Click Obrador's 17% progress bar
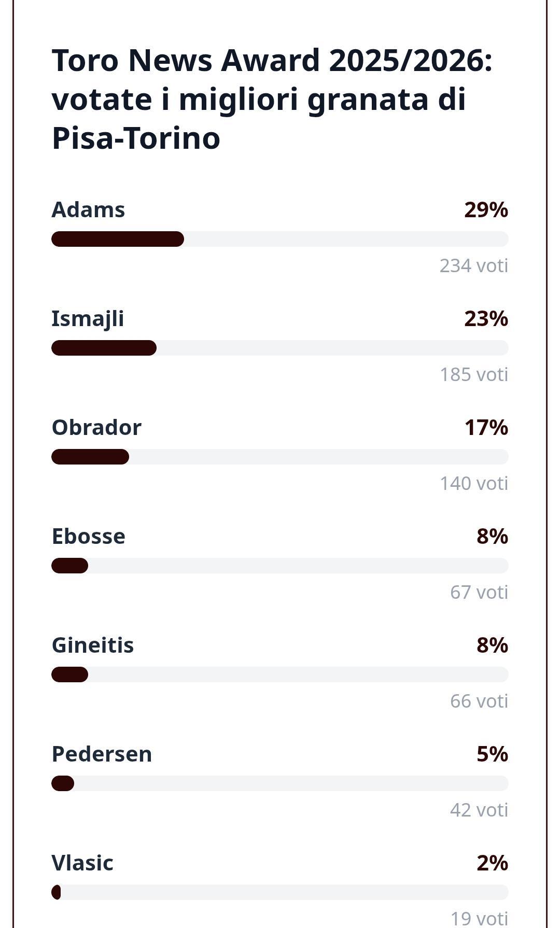 click(279, 457)
